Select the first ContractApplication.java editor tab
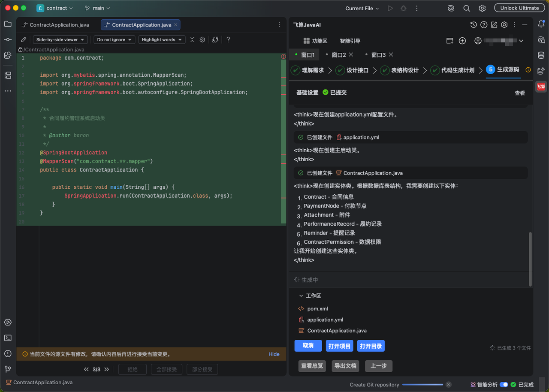The image size is (549, 392). (x=55, y=25)
